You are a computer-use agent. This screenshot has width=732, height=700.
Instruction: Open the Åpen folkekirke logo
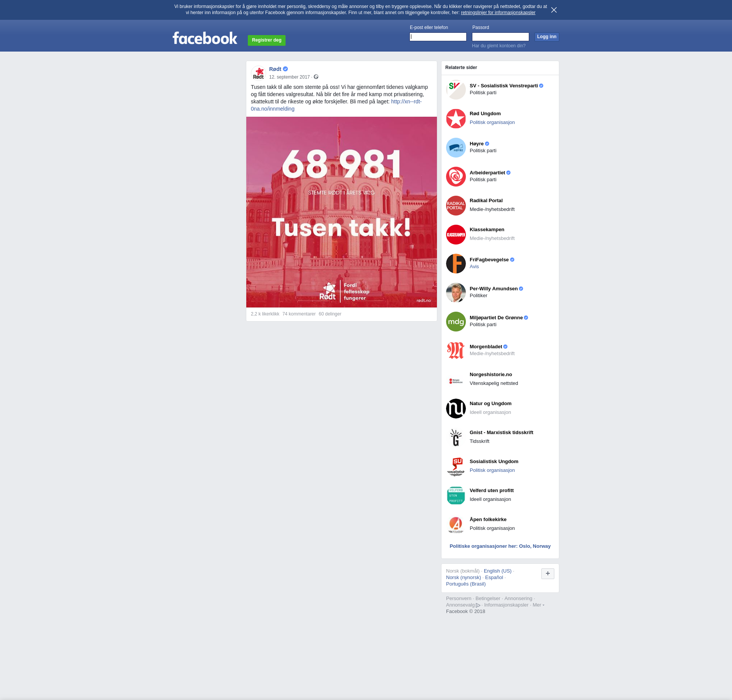(456, 525)
